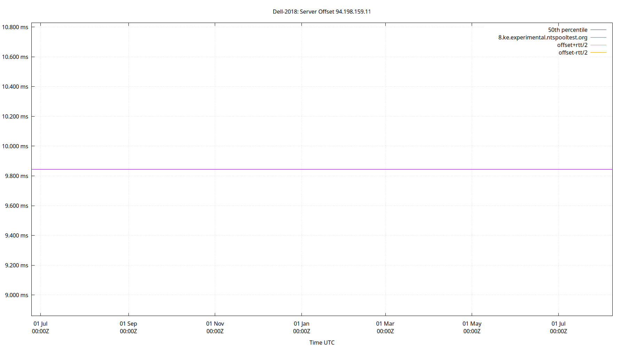644x348 pixels.
Task: Click the 10.000 ms y-axis label
Action: pyautogui.click(x=16, y=146)
